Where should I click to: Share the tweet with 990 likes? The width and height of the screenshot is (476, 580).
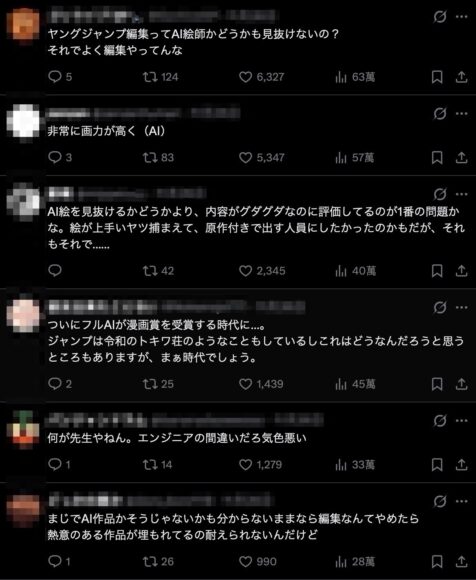[x=461, y=562]
